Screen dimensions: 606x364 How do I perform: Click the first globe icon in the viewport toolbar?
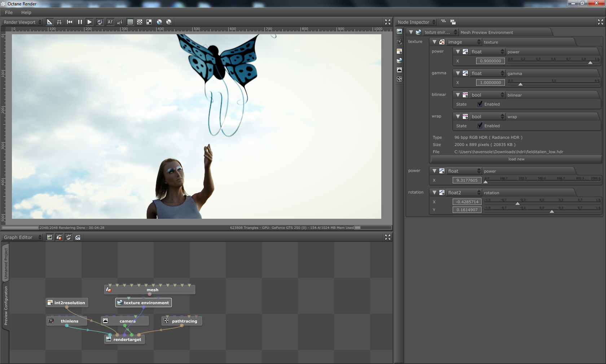click(x=159, y=22)
